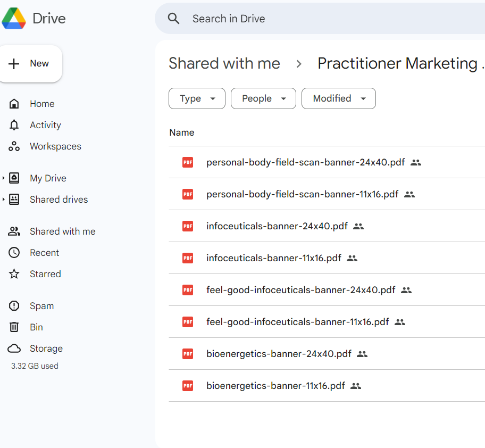Click shared icon beside infoceuticals-banner-24x40.pdf
The image size is (485, 448).
click(x=358, y=227)
